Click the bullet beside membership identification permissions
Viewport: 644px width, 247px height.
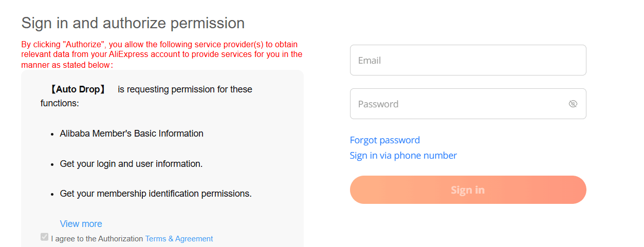coord(52,194)
